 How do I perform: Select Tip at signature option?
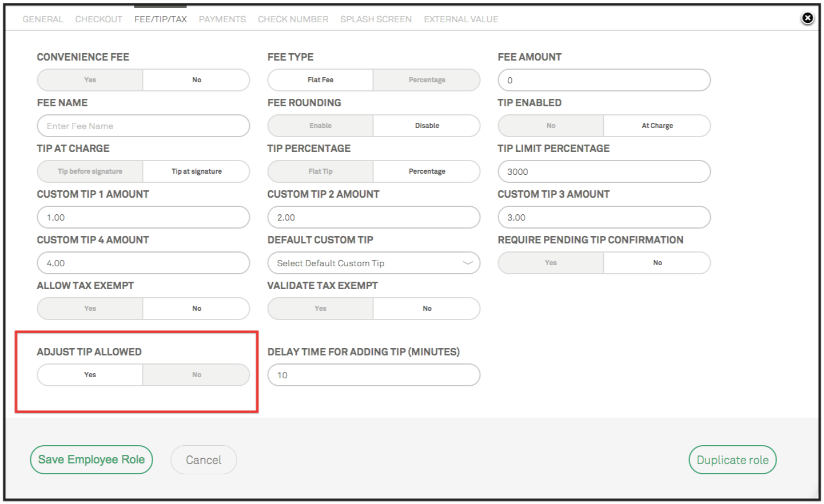click(x=197, y=171)
